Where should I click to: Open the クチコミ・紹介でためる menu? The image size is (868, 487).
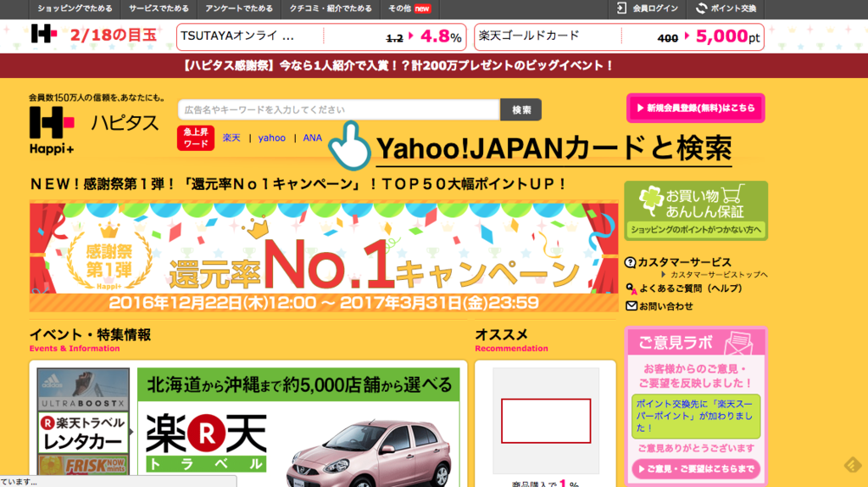click(330, 8)
